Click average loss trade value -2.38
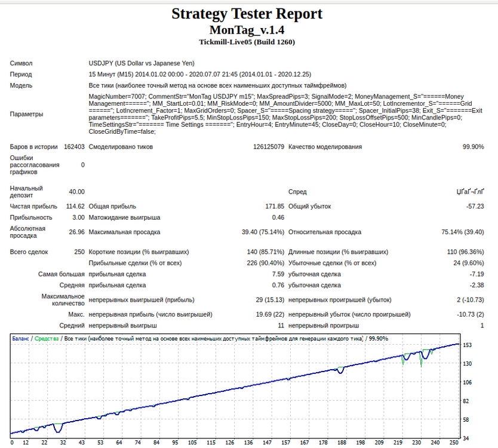This screenshot has height=448, width=498. [x=477, y=286]
